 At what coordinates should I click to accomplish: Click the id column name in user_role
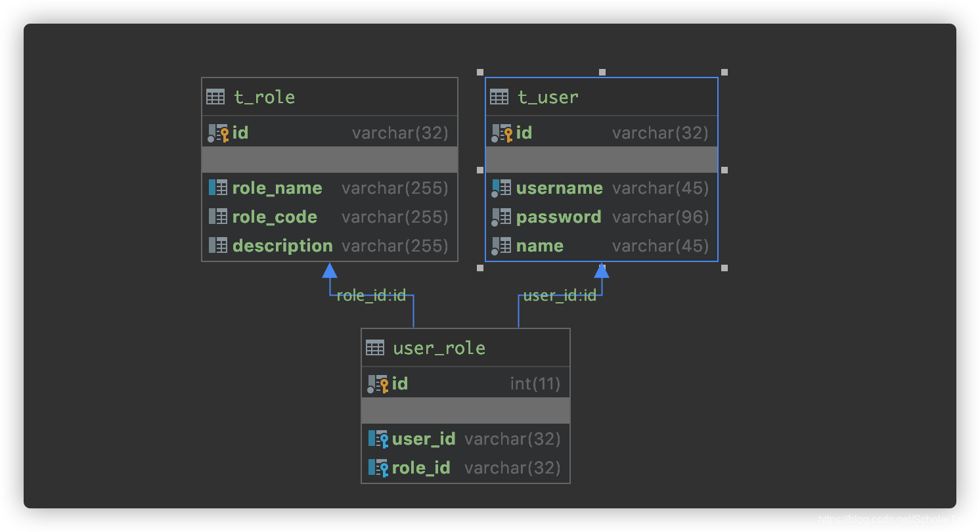pos(400,384)
